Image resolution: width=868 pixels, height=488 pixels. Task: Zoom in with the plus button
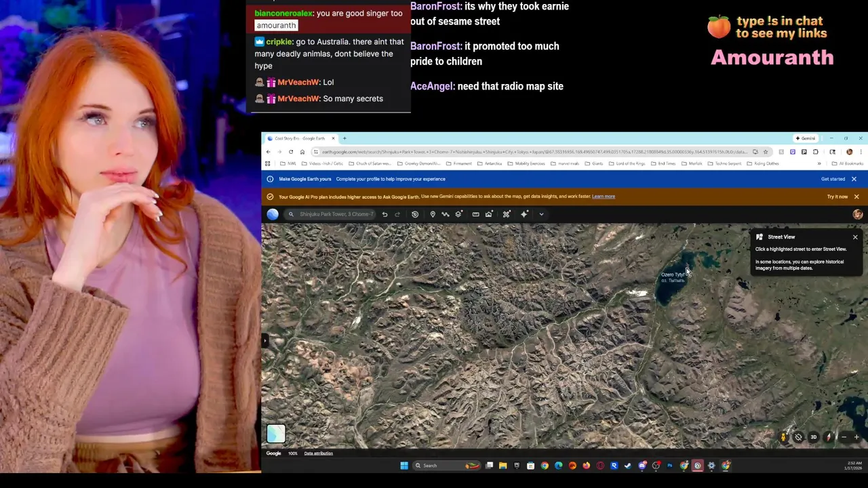[856, 437]
